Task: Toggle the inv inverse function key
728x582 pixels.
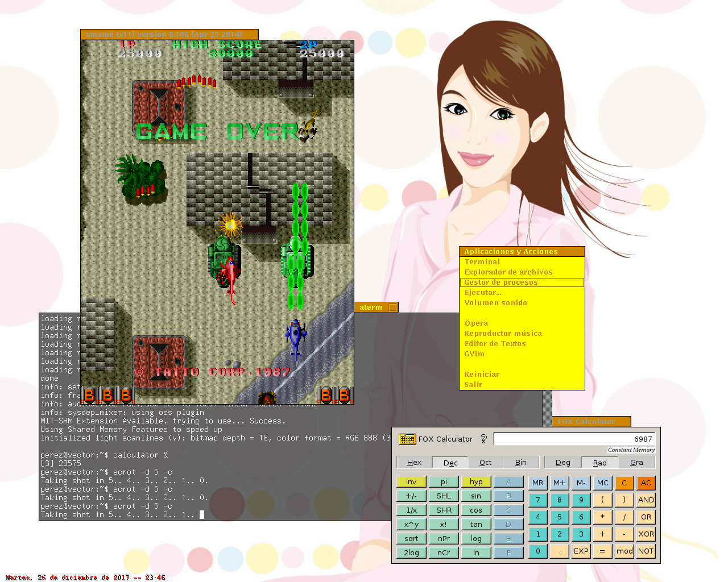Action: pos(411,482)
